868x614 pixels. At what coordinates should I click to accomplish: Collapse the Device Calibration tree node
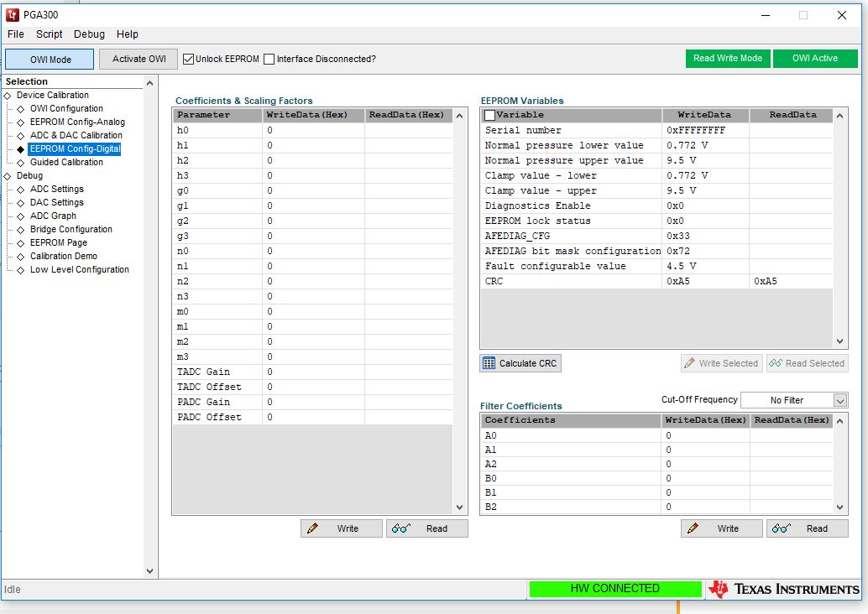(x=8, y=96)
